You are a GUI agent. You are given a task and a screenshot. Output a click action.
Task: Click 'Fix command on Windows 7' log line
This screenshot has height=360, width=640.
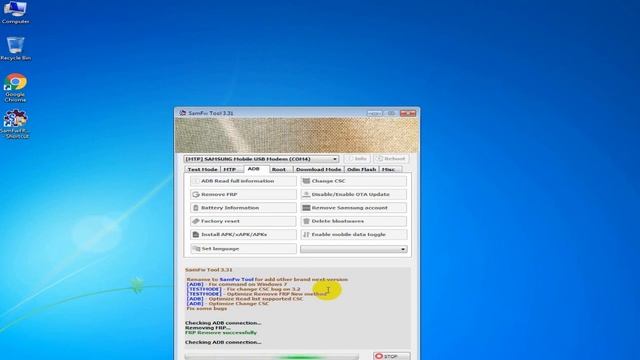pos(248,284)
